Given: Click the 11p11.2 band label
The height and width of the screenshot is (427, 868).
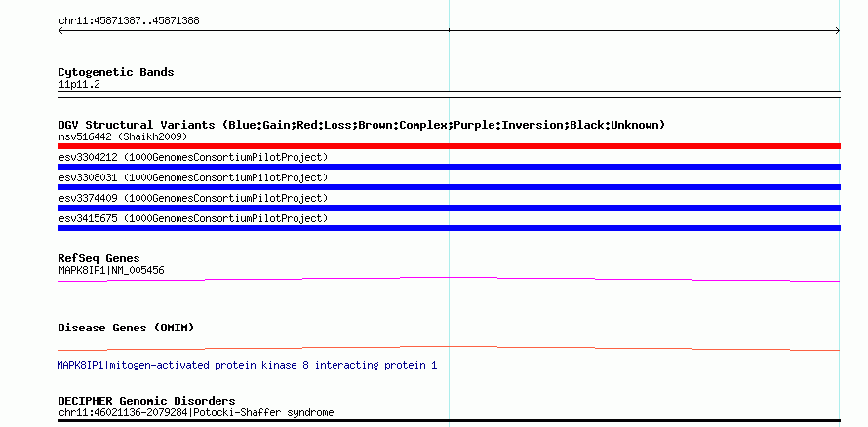Looking at the screenshot, I should point(79,85).
